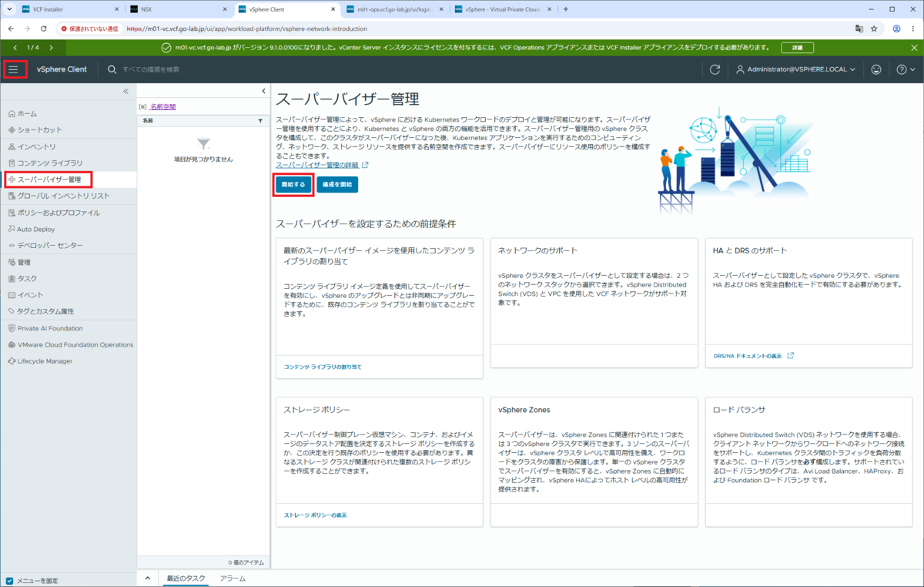The height and width of the screenshot is (587, 924).
Task: Open デベロッパー センター in the sidebar
Action: (49, 246)
